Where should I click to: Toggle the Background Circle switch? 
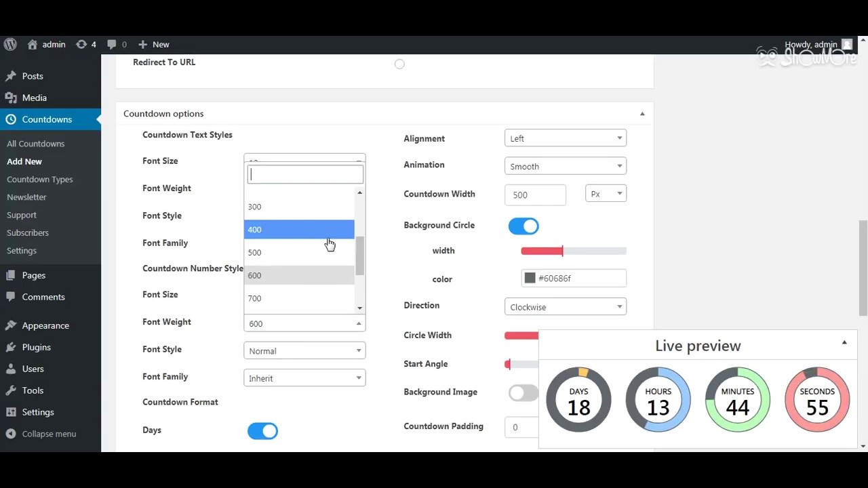point(524,226)
